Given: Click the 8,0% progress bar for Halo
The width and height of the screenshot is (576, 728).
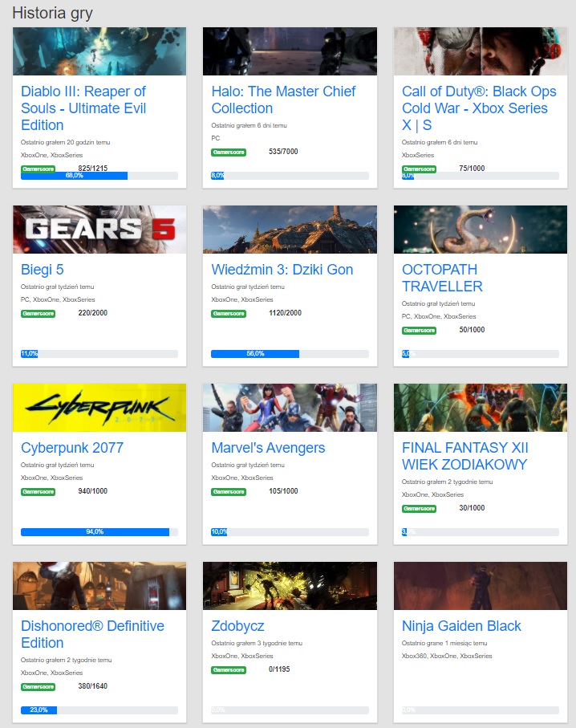Looking at the screenshot, I should tap(290, 176).
